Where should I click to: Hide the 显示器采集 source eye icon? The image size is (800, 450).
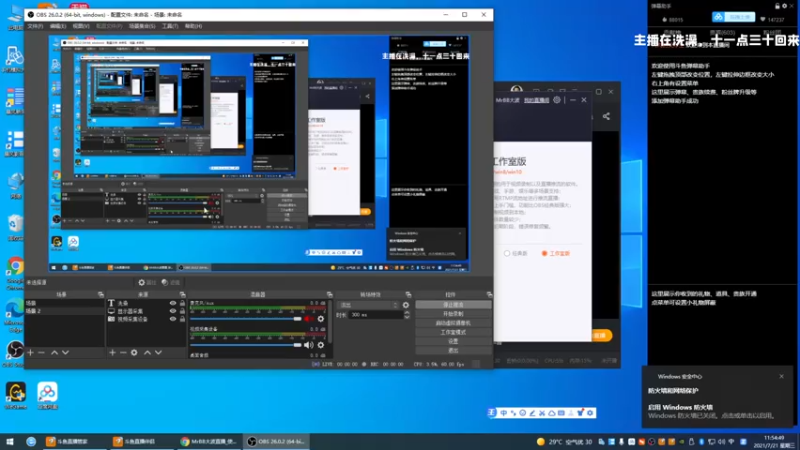tap(173, 311)
